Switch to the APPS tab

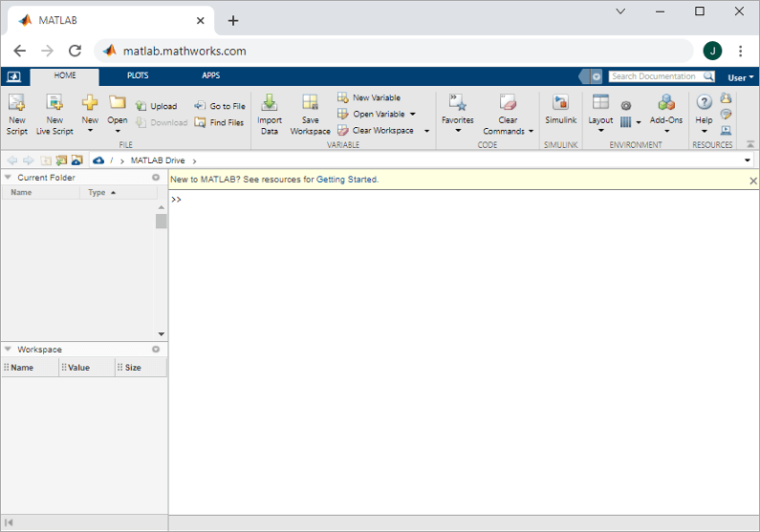(210, 75)
